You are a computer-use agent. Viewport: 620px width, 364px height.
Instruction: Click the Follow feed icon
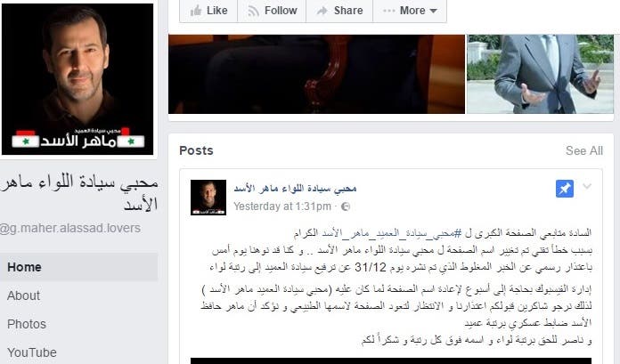pos(253,11)
